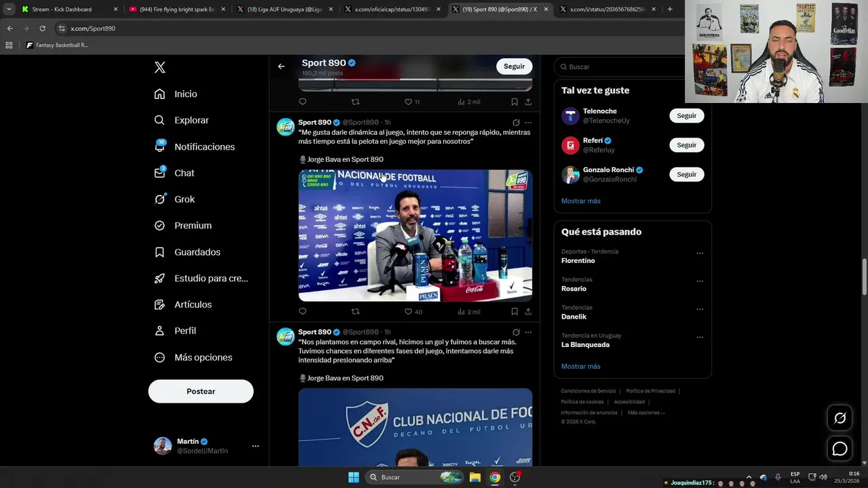
Task: Open account menu dots next to Martín
Action: pos(256,446)
